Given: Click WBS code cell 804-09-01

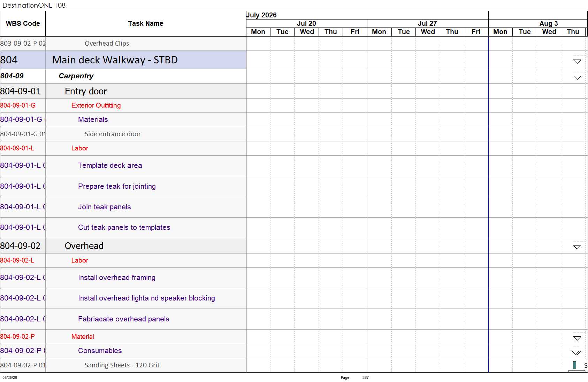Looking at the screenshot, I should click(x=23, y=91).
